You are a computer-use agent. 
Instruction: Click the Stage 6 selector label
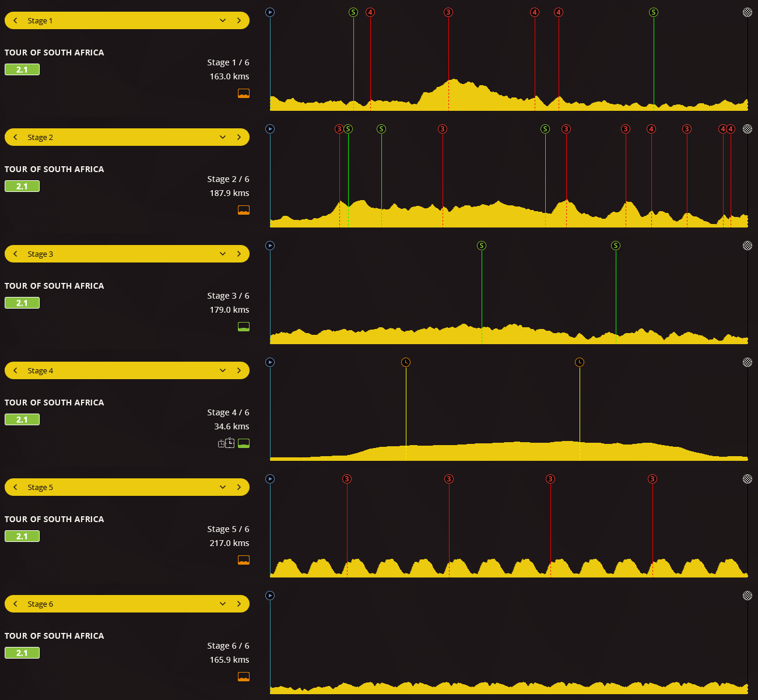tap(40, 604)
